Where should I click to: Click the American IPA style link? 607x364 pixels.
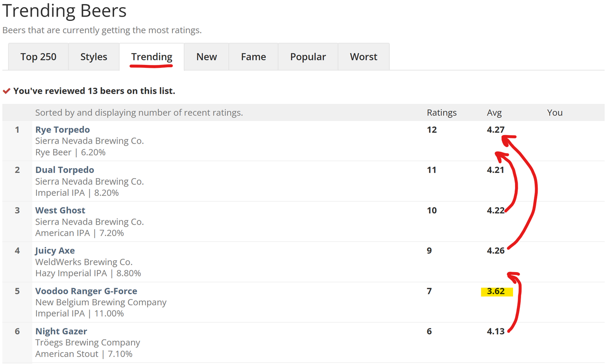(x=62, y=233)
